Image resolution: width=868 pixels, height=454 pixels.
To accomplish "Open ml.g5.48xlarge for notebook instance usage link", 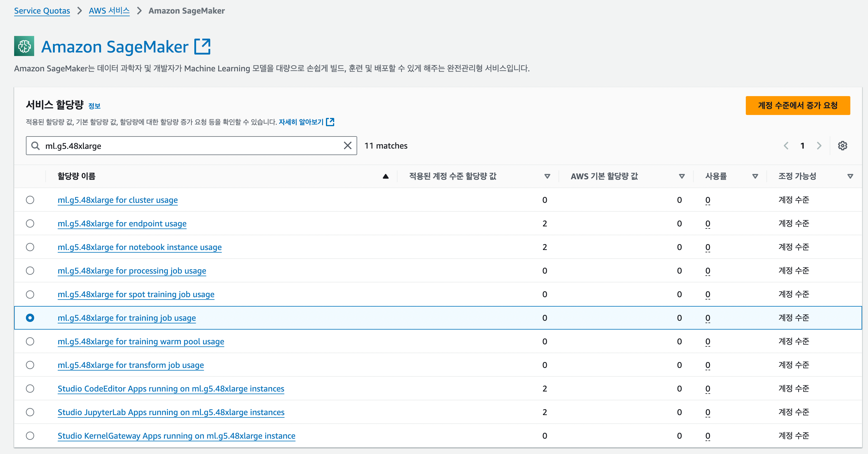I will coord(140,247).
